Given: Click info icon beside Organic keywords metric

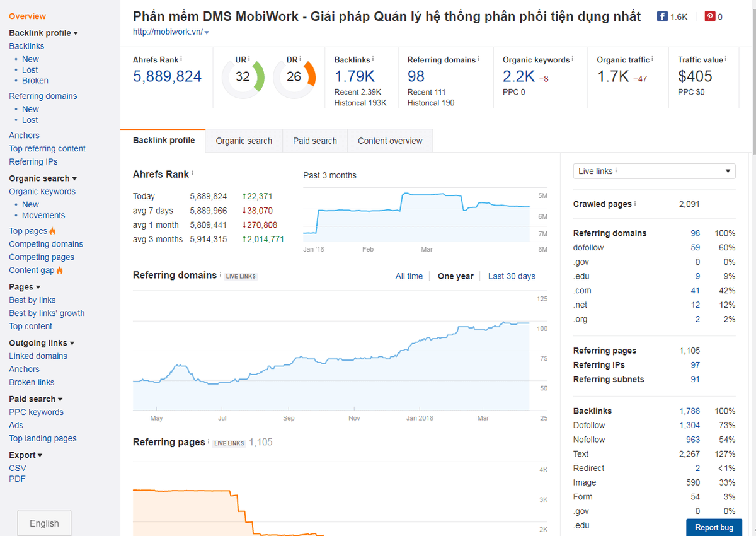Looking at the screenshot, I should pyautogui.click(x=572, y=59).
